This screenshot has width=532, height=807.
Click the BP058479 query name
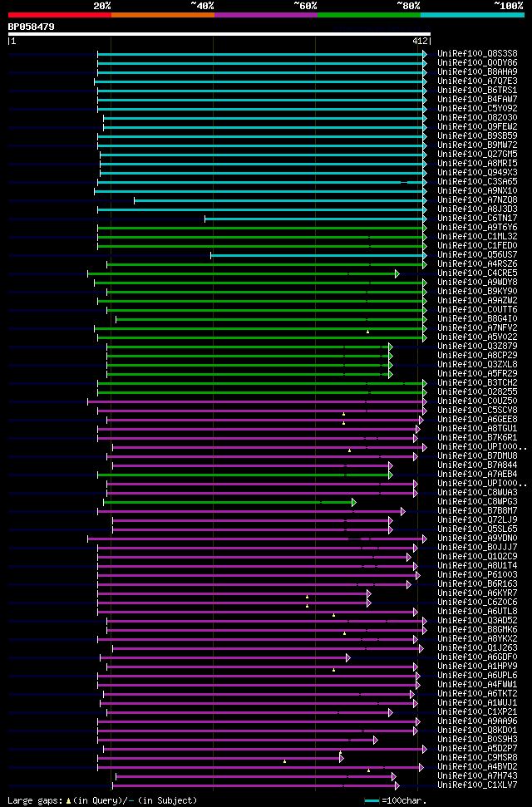pyautogui.click(x=31, y=27)
